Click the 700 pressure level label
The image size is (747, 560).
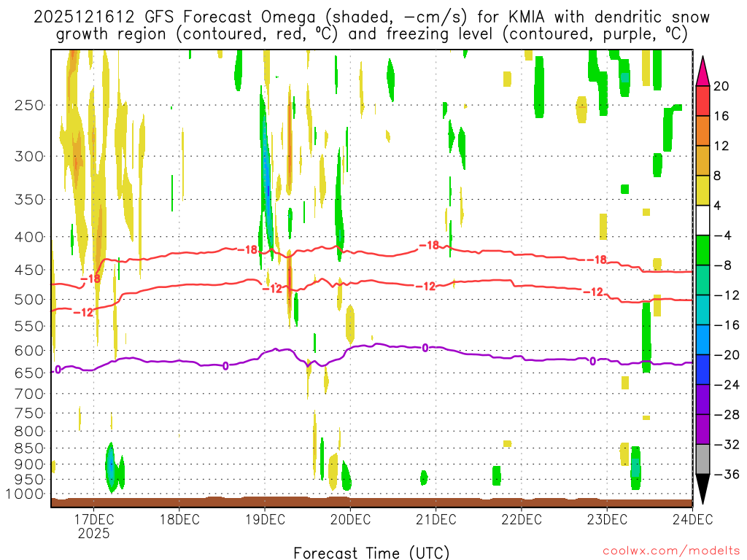pos(29,394)
